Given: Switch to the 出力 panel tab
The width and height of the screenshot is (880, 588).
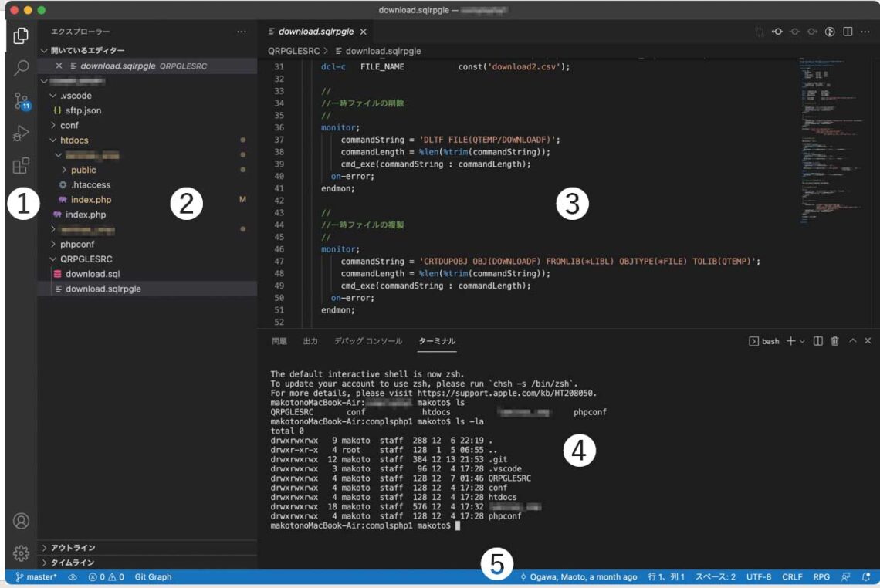Looking at the screenshot, I should [x=310, y=341].
